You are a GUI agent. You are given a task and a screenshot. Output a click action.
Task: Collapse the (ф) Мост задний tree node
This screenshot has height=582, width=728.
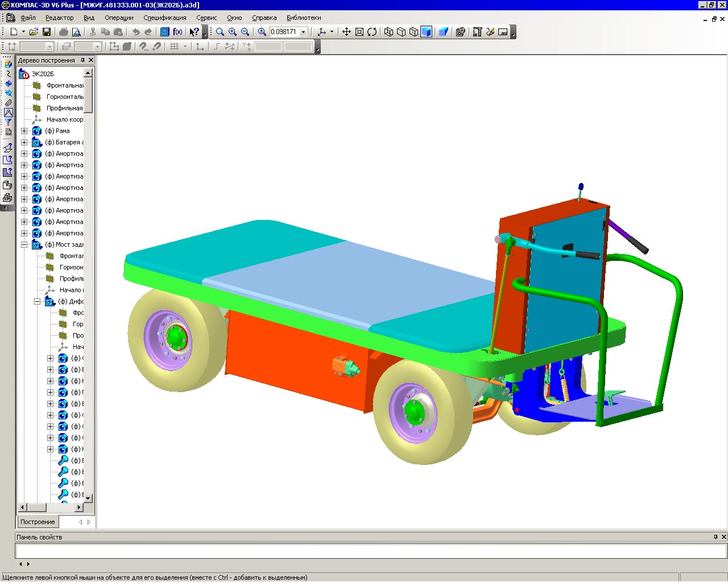pyautogui.click(x=24, y=244)
